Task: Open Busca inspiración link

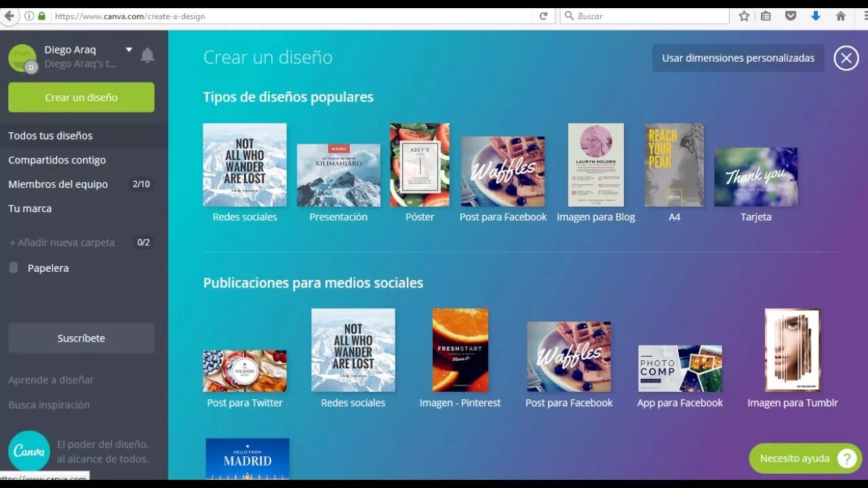Action: point(49,405)
